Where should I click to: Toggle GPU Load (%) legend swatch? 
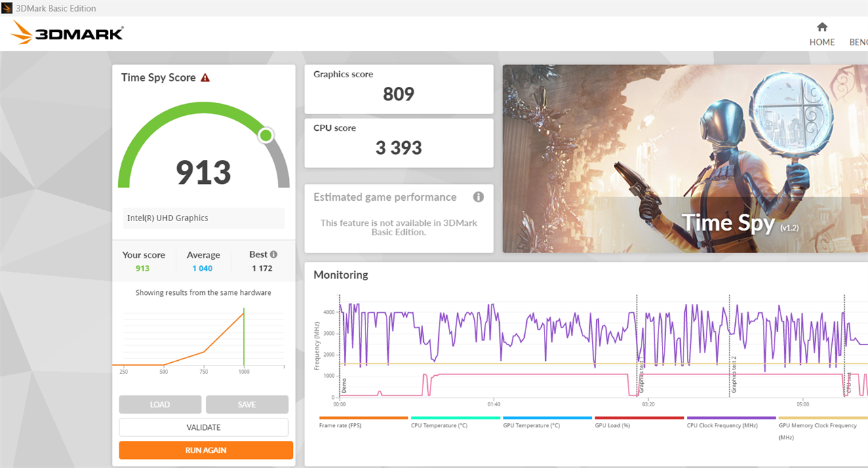[x=639, y=418]
